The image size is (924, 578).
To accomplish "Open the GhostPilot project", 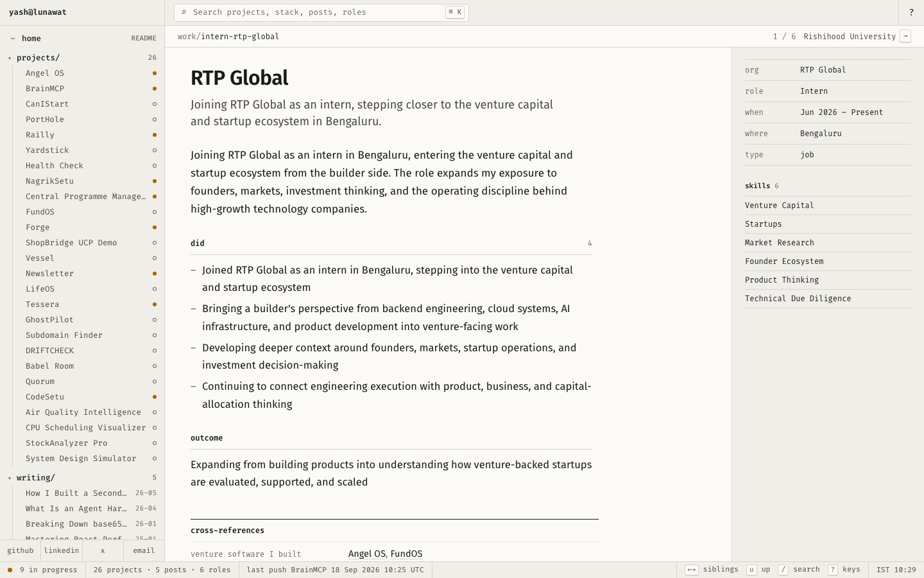I will pyautogui.click(x=90, y=320).
